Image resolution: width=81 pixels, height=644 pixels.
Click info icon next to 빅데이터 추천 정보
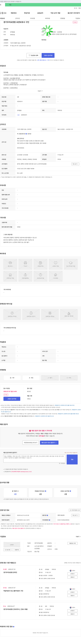(14, 626)
